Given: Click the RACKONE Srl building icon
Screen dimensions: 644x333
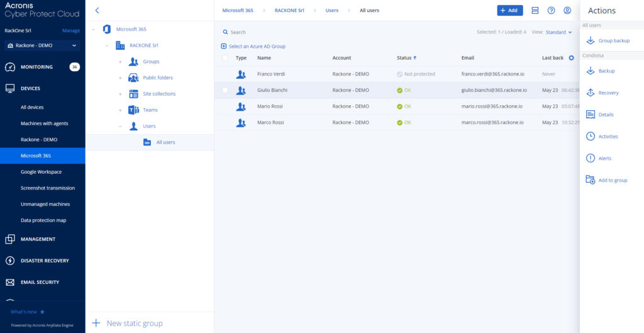Looking at the screenshot, I should click(120, 45).
